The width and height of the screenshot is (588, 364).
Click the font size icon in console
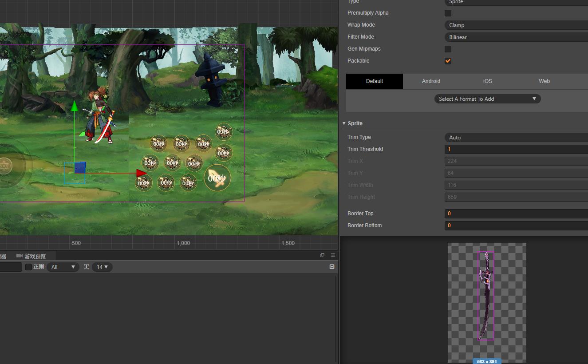87,267
